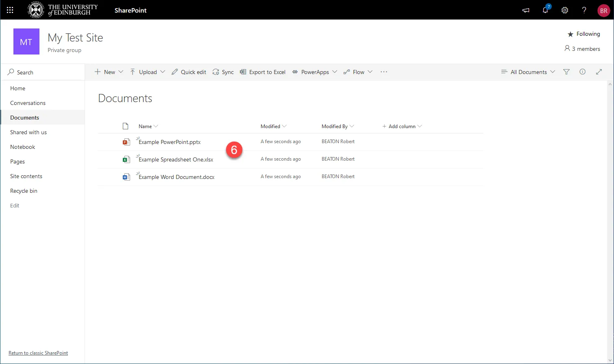
Task: Toggle Following for My Test Site
Action: 584,34
